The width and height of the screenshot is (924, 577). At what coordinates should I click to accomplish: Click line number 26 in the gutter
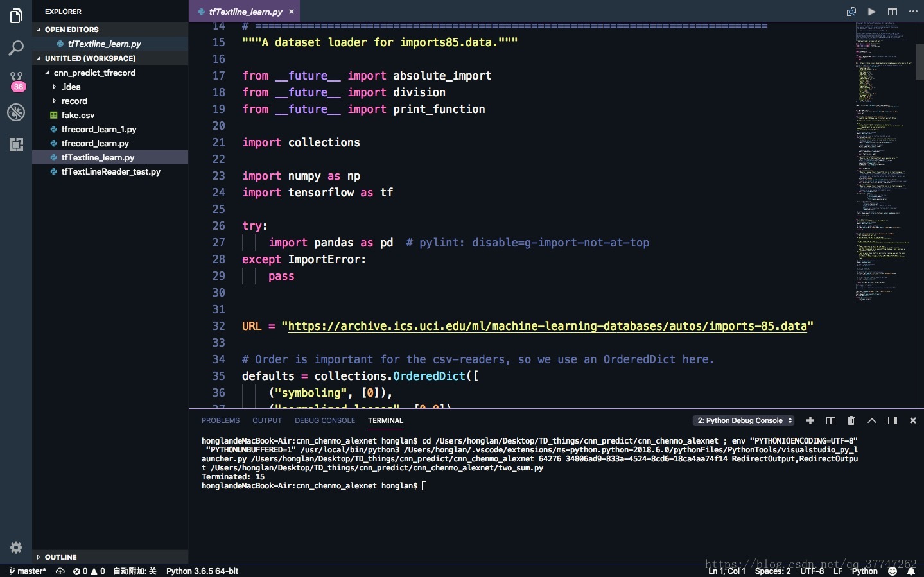tap(219, 226)
